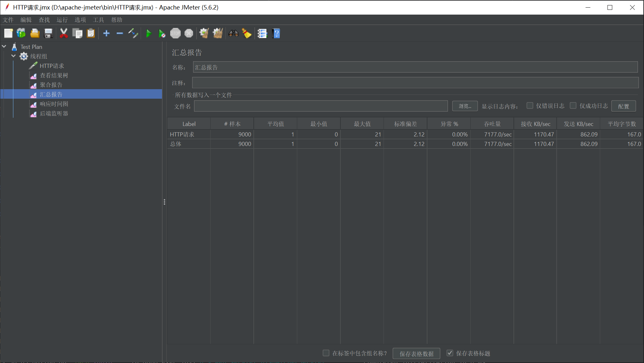Viewport: 644px width, 363px height.
Task: Click the Open file folder icon
Action: [x=35, y=33]
